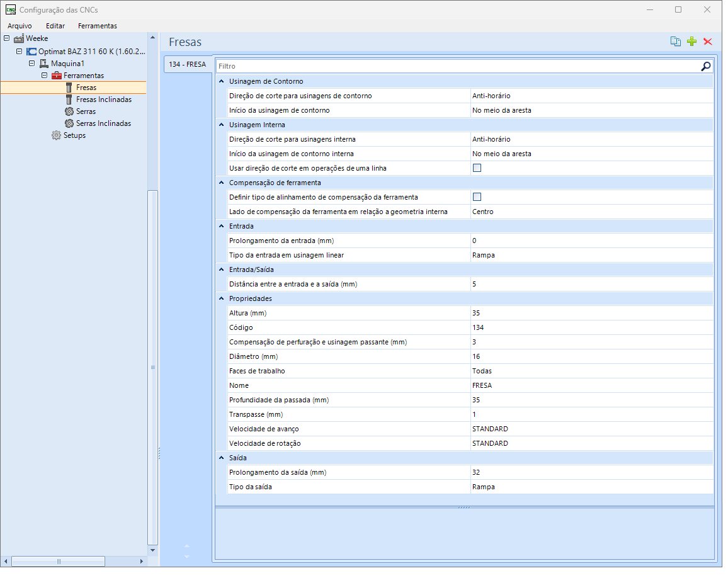This screenshot has height=578, width=728.
Task: Collapse the Ferramentas tree node
Action: [x=44, y=75]
